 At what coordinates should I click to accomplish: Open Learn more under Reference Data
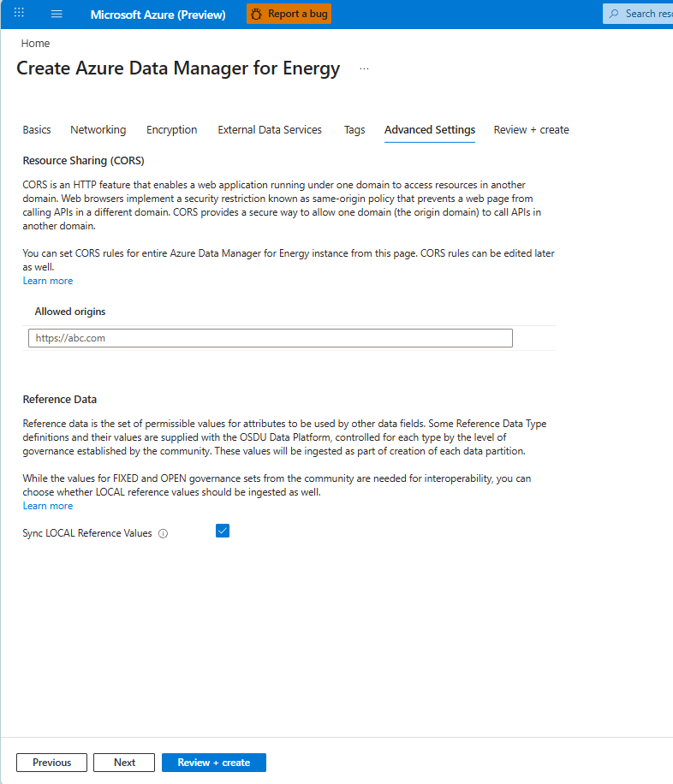(47, 505)
